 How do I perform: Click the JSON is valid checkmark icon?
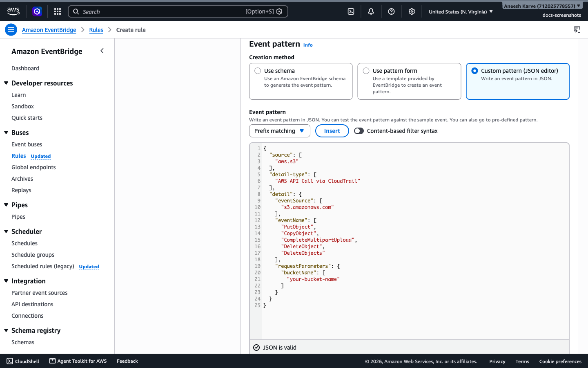point(256,348)
